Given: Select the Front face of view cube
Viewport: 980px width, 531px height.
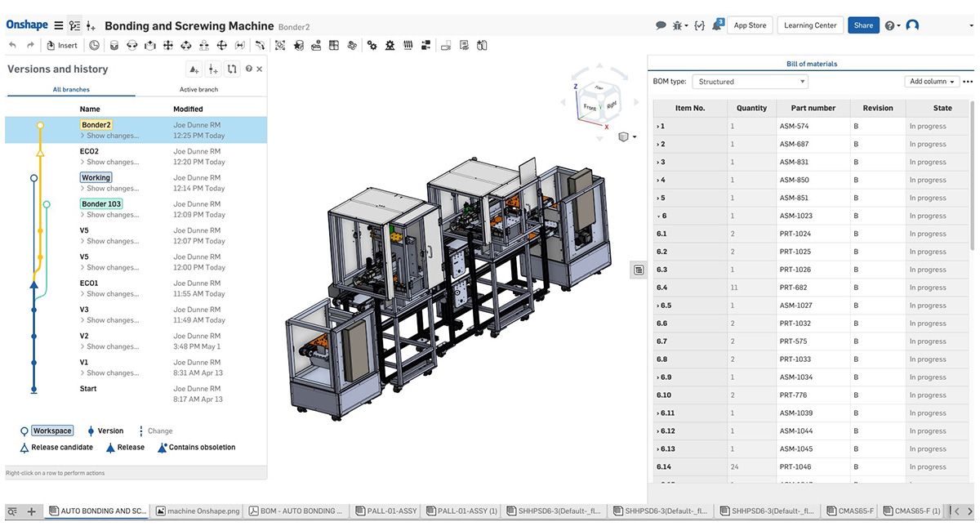Looking at the screenshot, I should point(589,107).
